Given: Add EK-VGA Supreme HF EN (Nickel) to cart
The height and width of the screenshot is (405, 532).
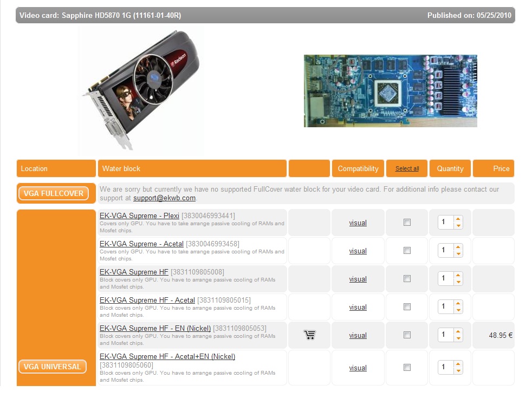Looking at the screenshot, I should 309,335.
